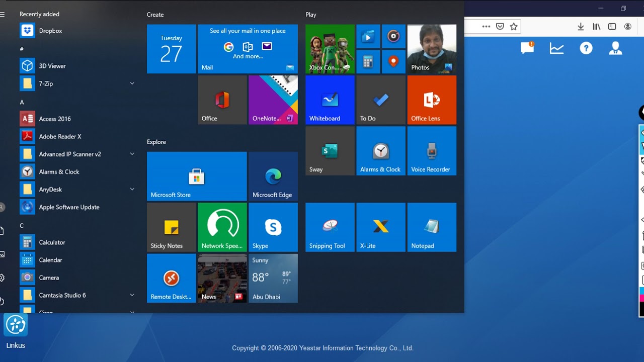The height and width of the screenshot is (362, 644).
Task: Open Firefox page actions (three dots)
Action: coord(486,27)
